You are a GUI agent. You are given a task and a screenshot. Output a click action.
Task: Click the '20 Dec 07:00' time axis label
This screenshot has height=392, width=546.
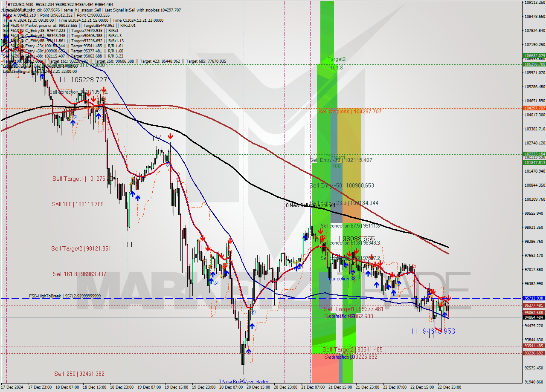(x=232, y=387)
